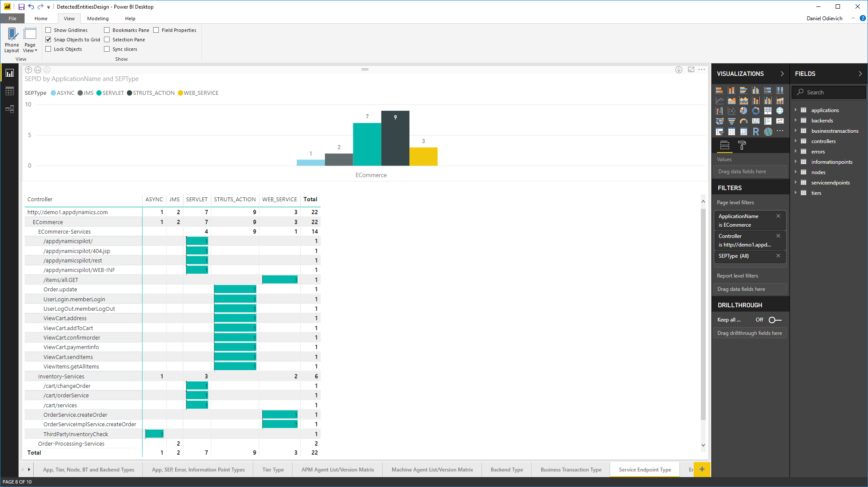Open the Format paint roller tab
868x487 pixels.
(x=742, y=146)
